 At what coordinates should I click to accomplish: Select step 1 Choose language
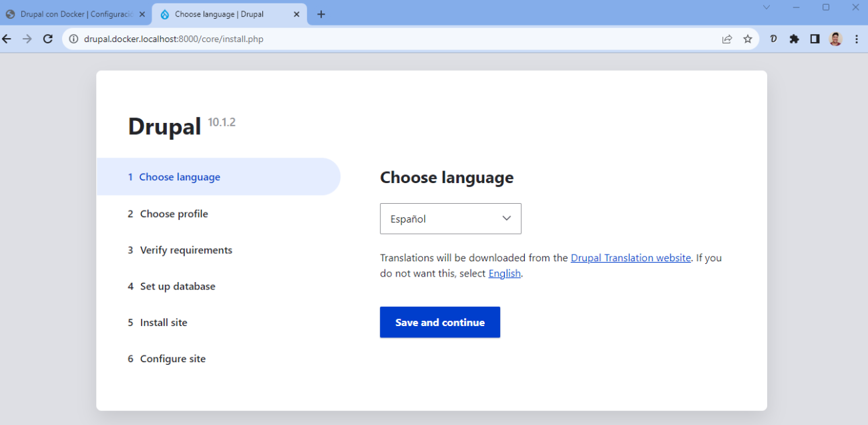(218, 177)
